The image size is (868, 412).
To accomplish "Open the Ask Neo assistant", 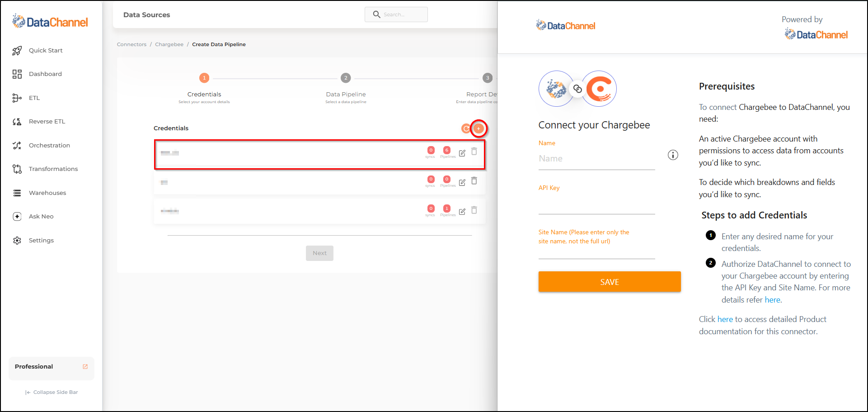I will [41, 217].
